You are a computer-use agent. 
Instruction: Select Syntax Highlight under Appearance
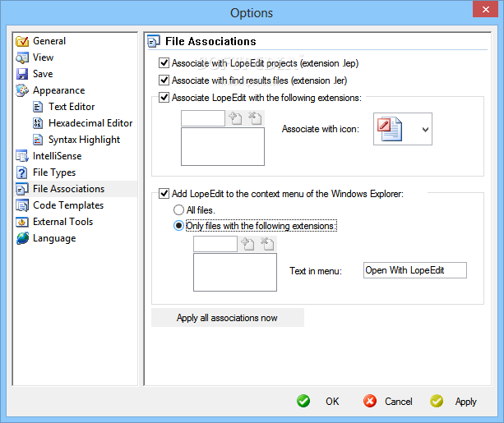pyautogui.click(x=84, y=140)
